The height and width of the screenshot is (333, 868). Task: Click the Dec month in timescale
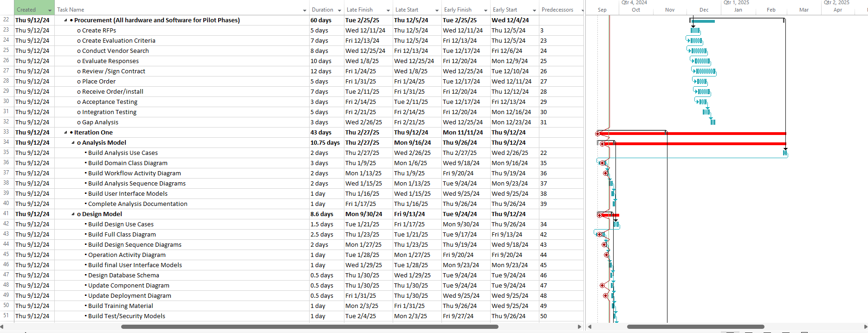[704, 10]
